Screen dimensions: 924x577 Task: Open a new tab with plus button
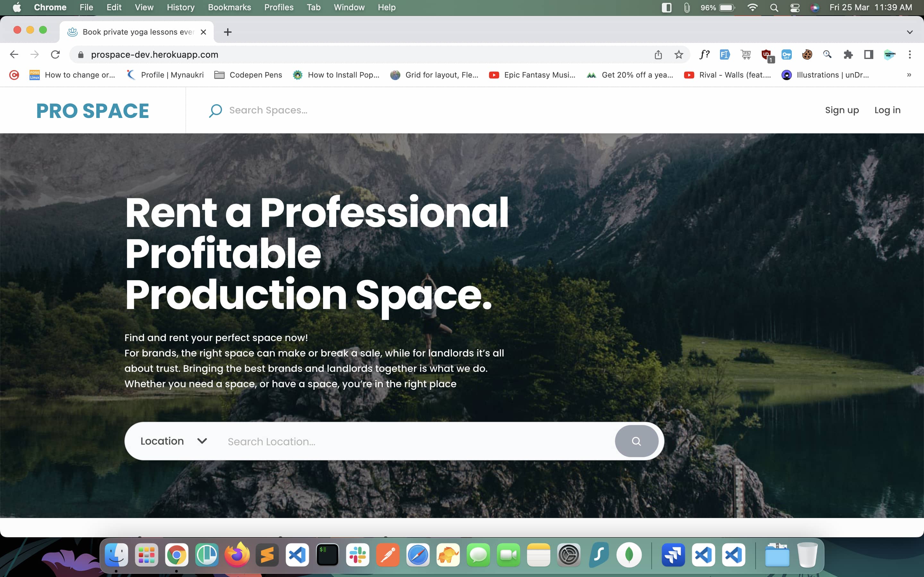click(x=227, y=32)
